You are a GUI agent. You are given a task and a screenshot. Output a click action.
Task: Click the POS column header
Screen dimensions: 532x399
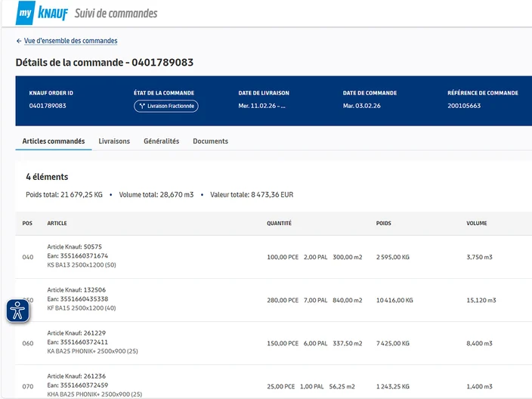[27, 223]
